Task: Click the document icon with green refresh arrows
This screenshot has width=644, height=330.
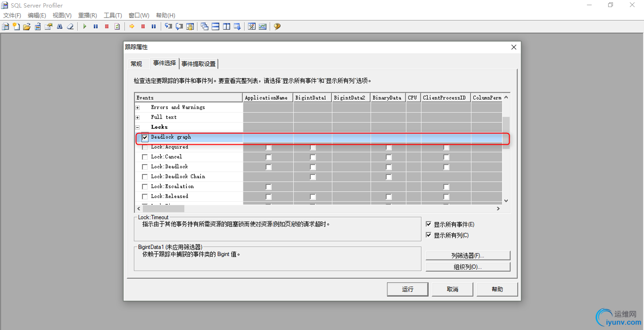Action: pos(118,26)
